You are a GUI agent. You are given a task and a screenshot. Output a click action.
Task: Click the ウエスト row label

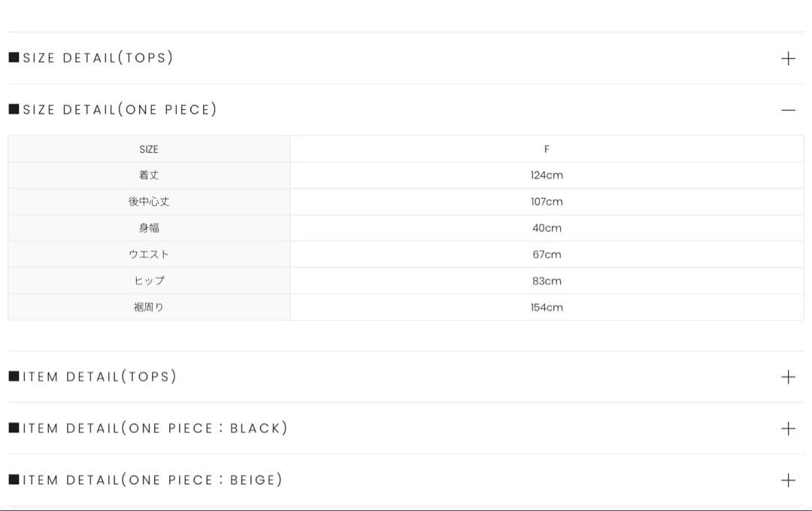(x=149, y=254)
